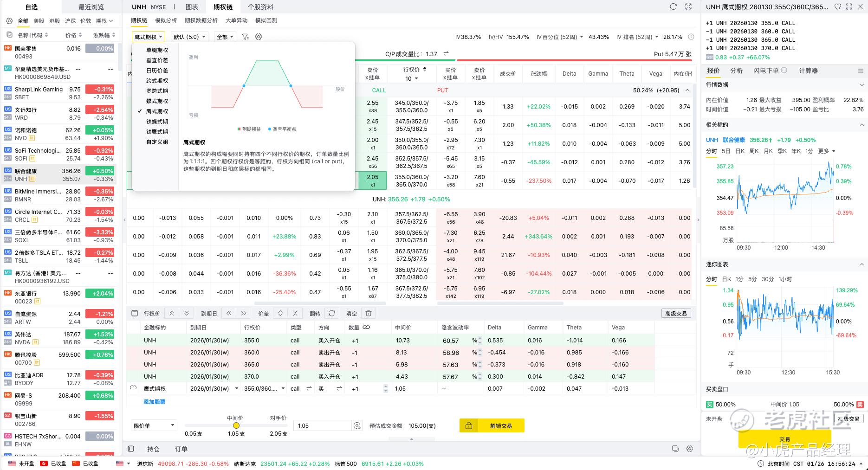Click the 添加股票 link

pyautogui.click(x=154, y=402)
